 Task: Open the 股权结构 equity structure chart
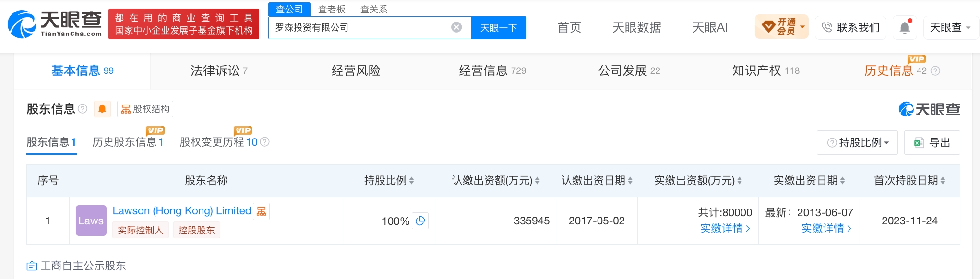click(x=145, y=109)
